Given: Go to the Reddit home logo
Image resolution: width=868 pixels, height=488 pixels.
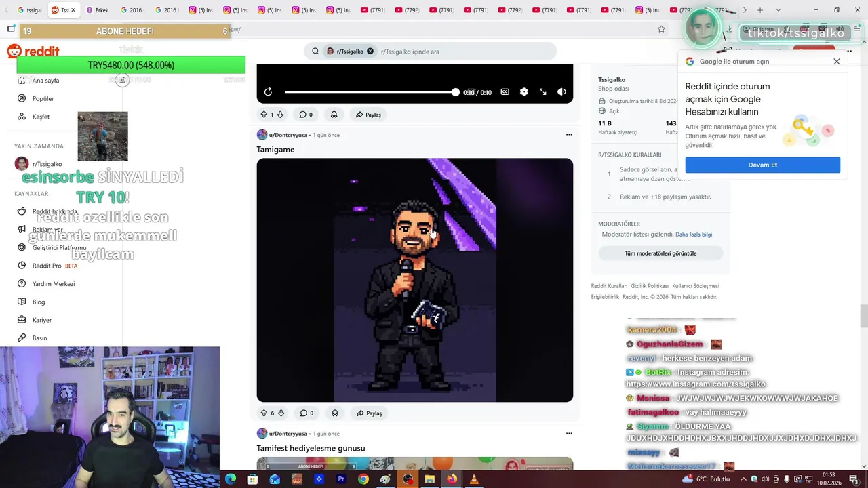Looking at the screenshot, I should click(33, 52).
